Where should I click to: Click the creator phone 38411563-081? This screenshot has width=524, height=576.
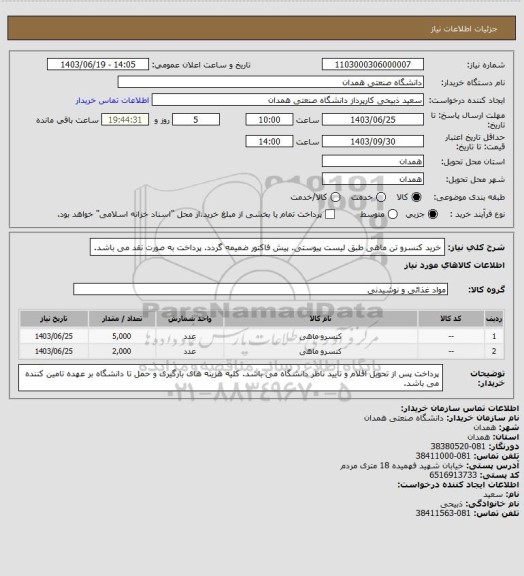click(443, 513)
